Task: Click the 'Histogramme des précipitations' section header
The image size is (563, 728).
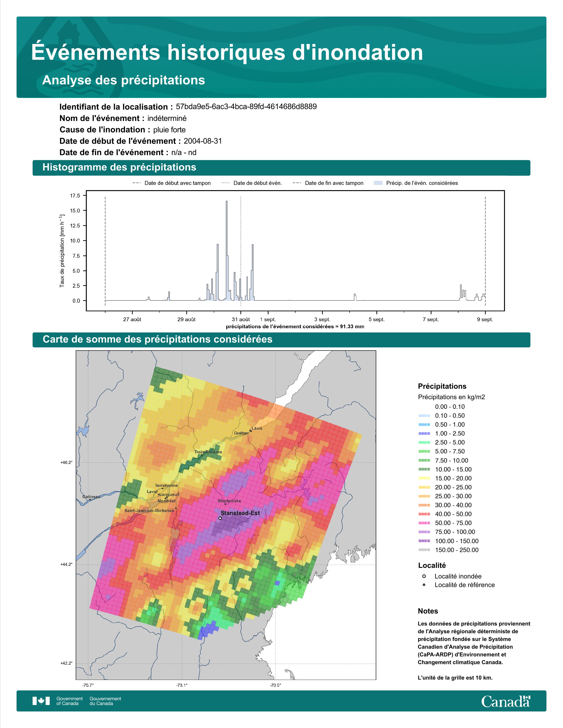Action: (281, 168)
